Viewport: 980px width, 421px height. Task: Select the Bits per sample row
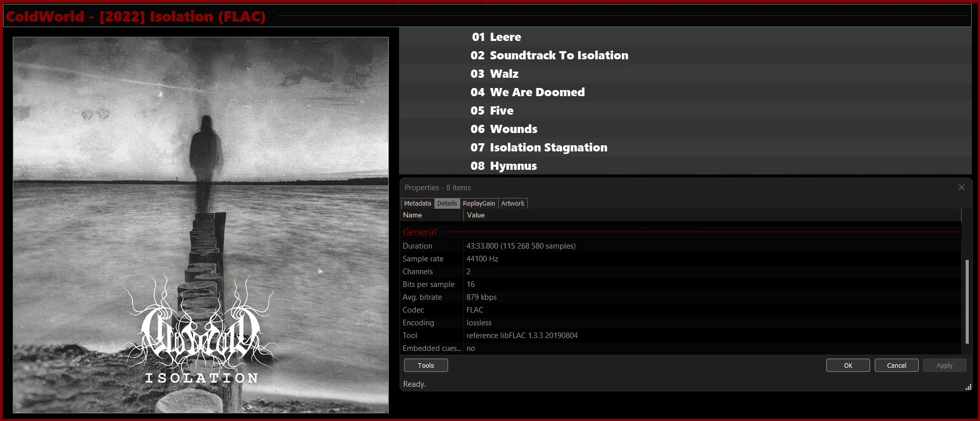click(681, 284)
